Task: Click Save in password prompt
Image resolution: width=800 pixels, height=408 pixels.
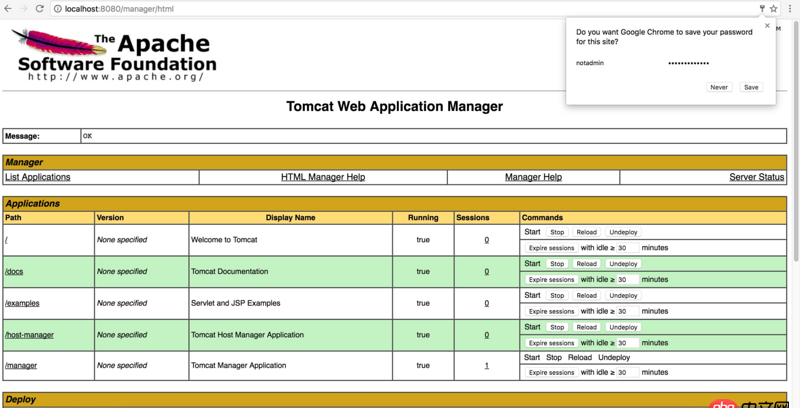Action: (x=751, y=87)
